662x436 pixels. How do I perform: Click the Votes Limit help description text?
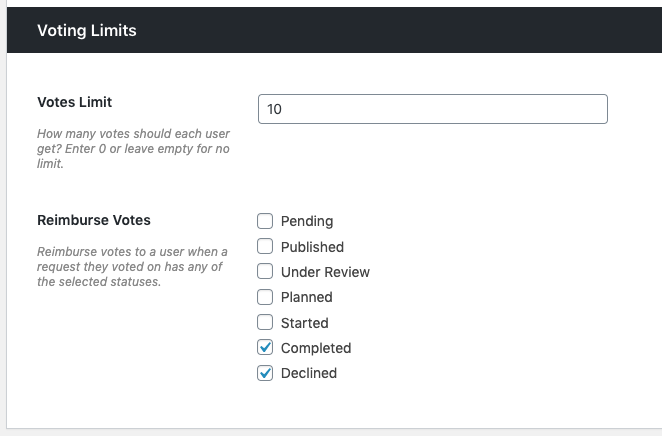point(133,148)
